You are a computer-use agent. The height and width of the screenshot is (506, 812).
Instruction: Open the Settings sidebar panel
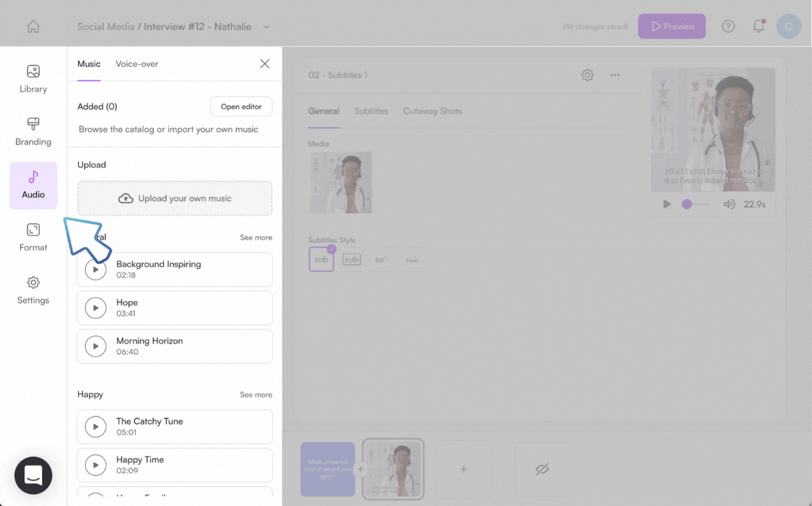(33, 290)
